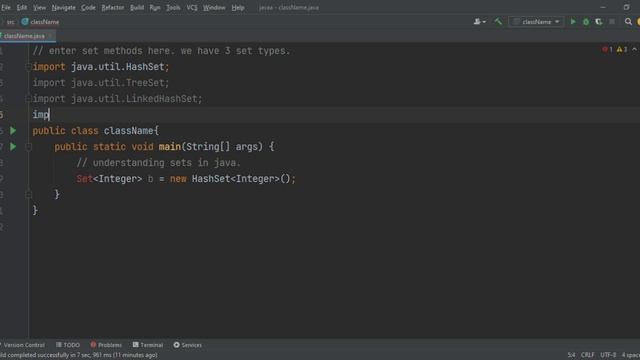Open the Build menu
This screenshot has width=640, height=360.
click(137, 7)
